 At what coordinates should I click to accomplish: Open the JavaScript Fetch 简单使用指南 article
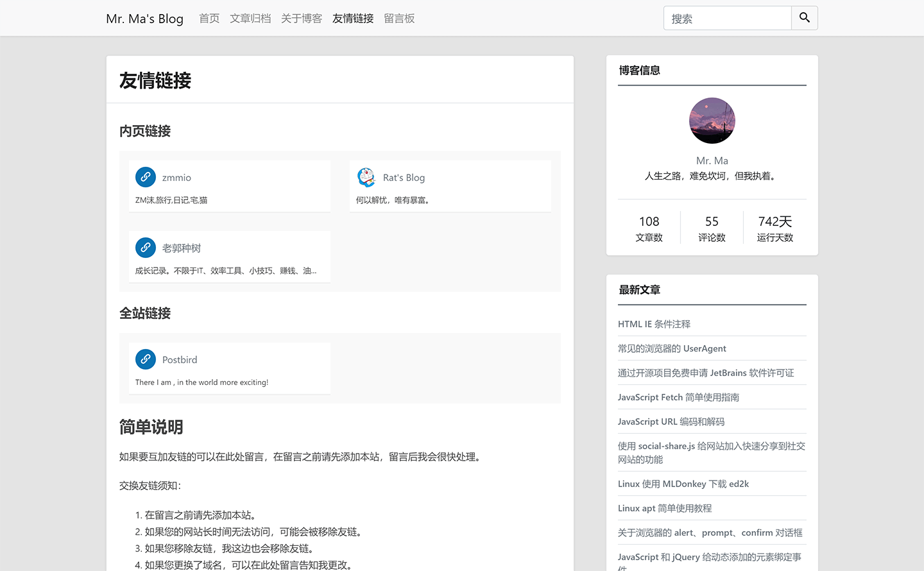point(678,397)
